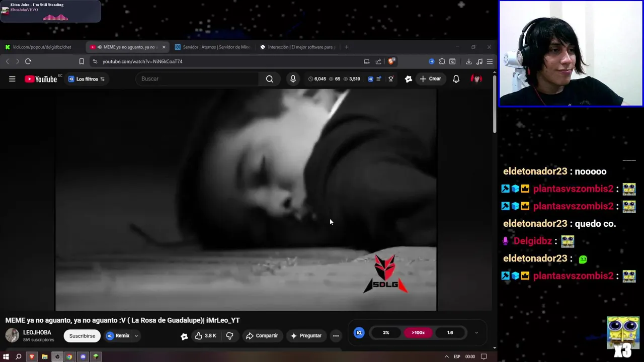This screenshot has width=644, height=362.
Task: Click the medal icon in the vidIQ stats bar
Action: click(390, 79)
